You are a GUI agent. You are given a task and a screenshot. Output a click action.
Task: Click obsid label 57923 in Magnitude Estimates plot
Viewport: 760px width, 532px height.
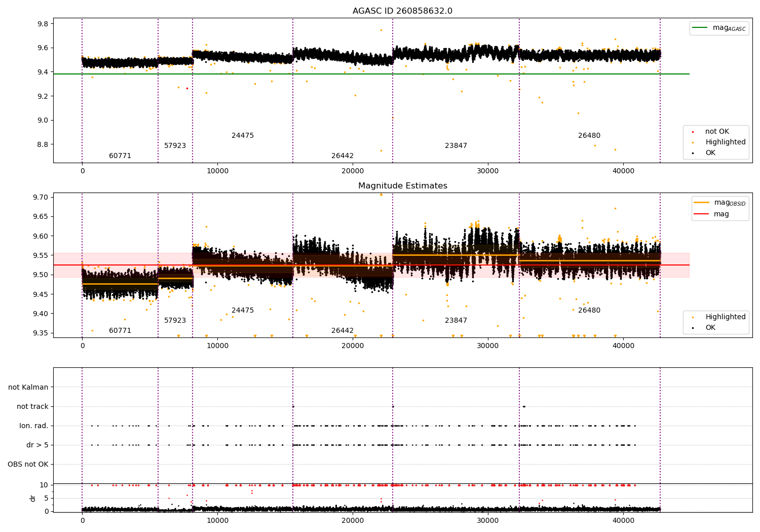coord(175,321)
